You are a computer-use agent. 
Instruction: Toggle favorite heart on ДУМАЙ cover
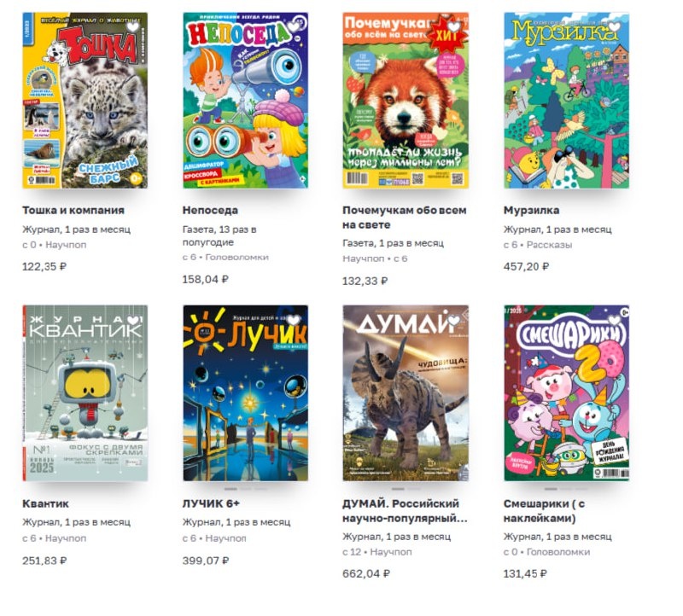pos(454,321)
